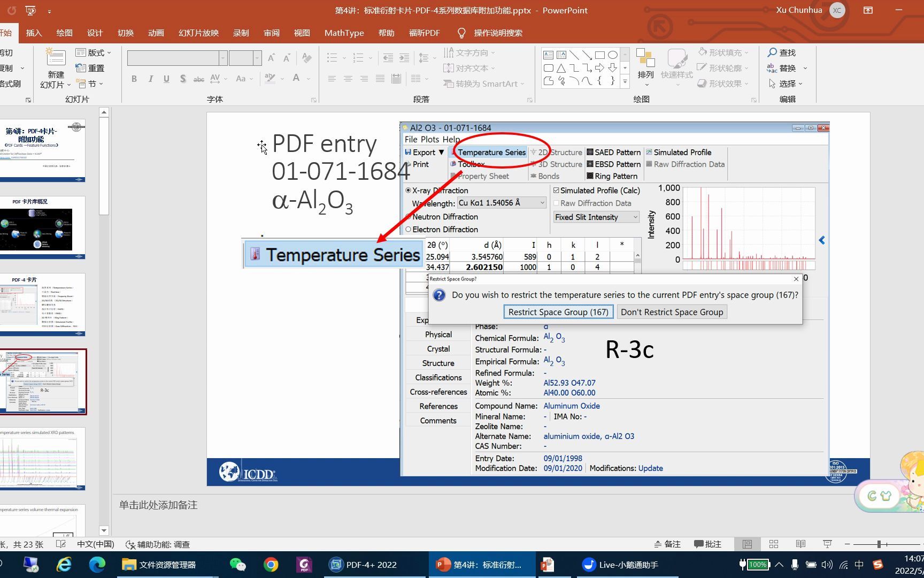
Task: Click the New Slide (新建幻灯片) icon
Action: pyautogui.click(x=56, y=57)
